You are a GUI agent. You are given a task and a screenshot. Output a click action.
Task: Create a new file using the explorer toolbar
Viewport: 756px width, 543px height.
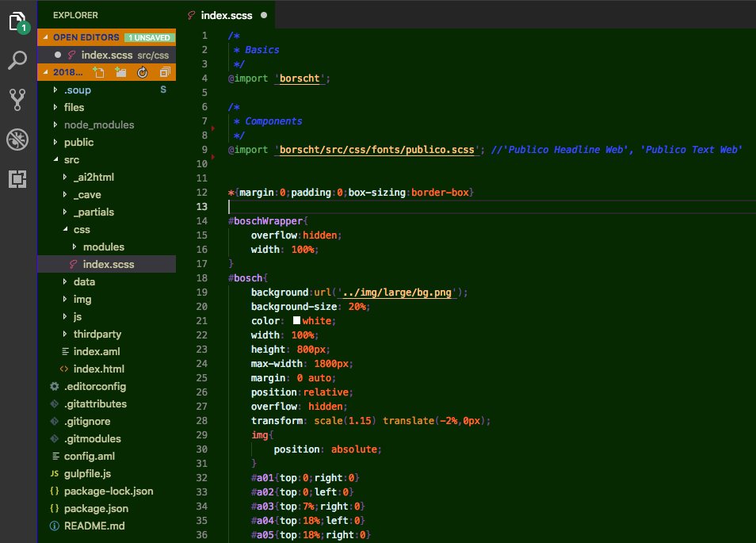tap(98, 72)
